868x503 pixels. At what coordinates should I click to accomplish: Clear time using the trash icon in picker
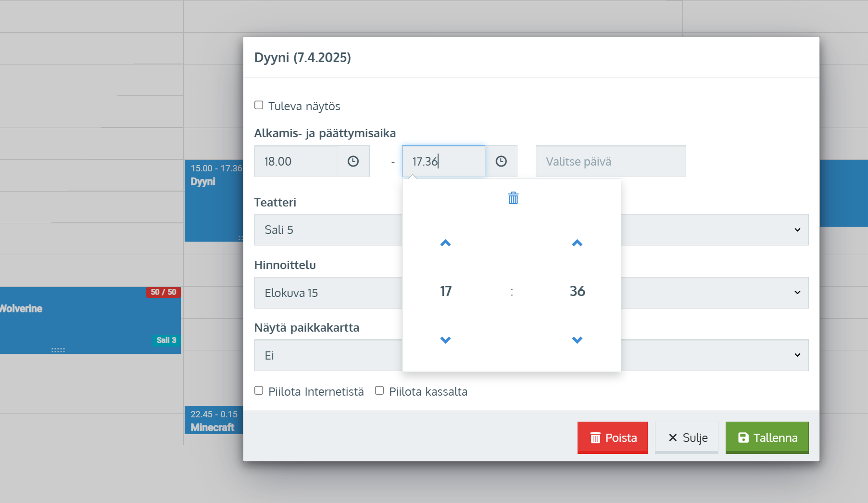[x=513, y=198]
